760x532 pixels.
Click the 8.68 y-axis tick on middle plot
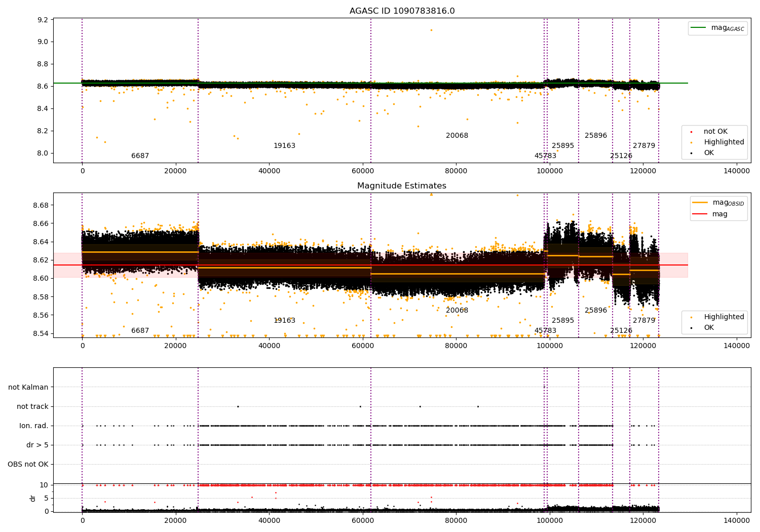41,205
